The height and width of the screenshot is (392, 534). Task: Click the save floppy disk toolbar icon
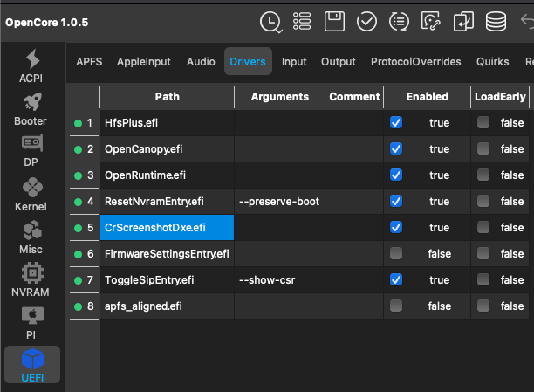tap(334, 21)
